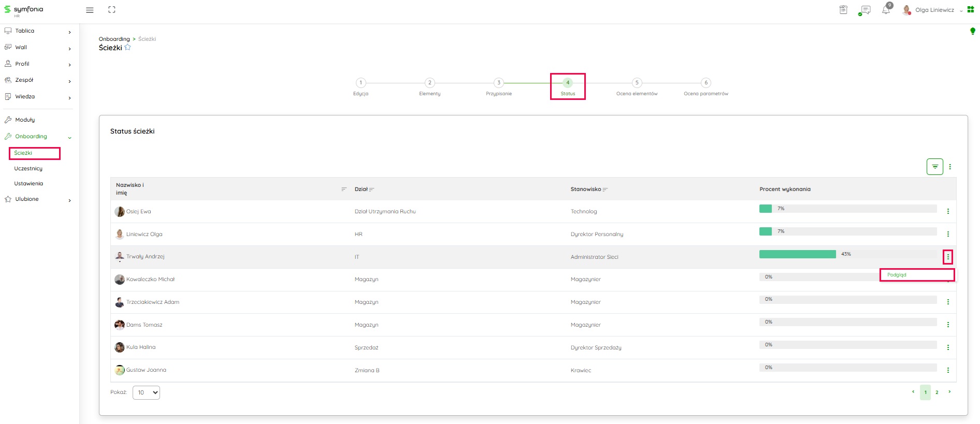The image size is (980, 424).
Task: Open the table filter button
Action: click(x=934, y=167)
